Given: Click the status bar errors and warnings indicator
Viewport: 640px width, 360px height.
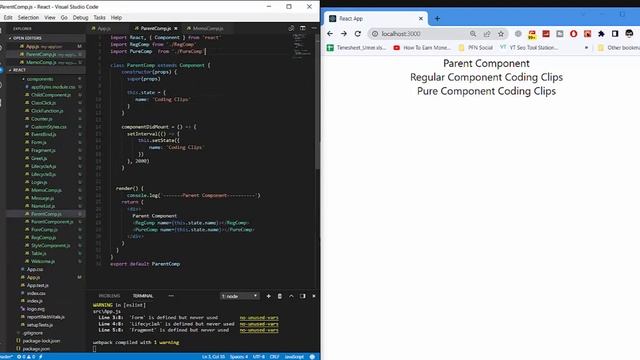Looking at the screenshot, I should [26, 357].
